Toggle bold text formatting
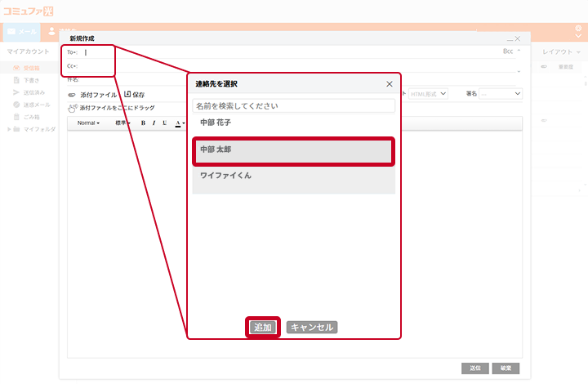Screen dimensions: 588x384 (143, 123)
